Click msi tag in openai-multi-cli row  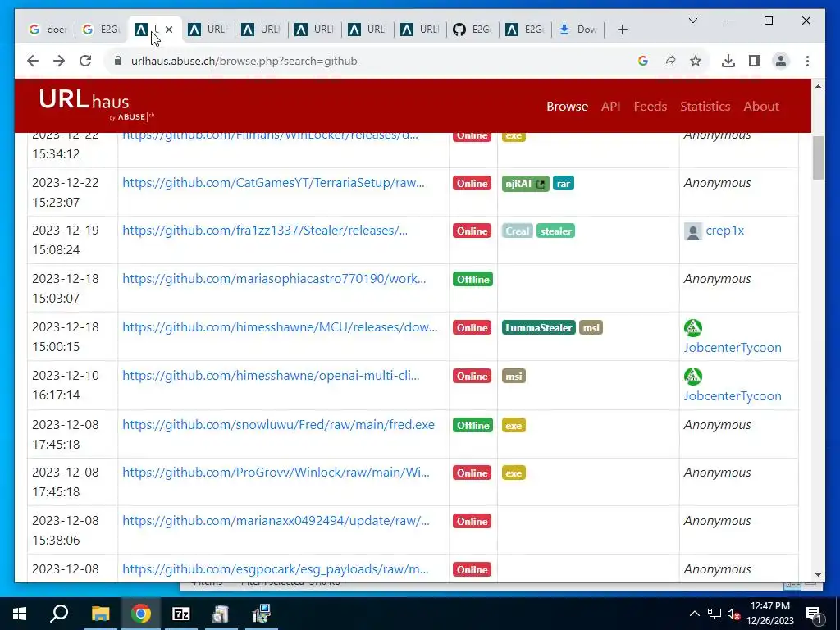pos(514,376)
